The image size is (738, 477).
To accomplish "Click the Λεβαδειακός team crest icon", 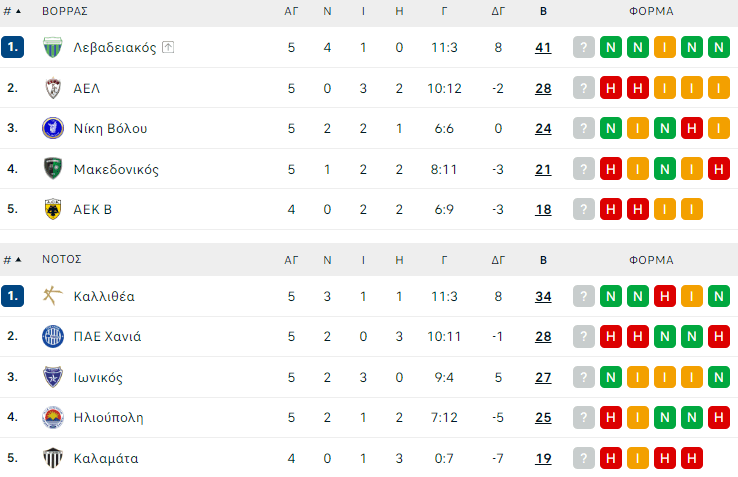I will pos(53,47).
